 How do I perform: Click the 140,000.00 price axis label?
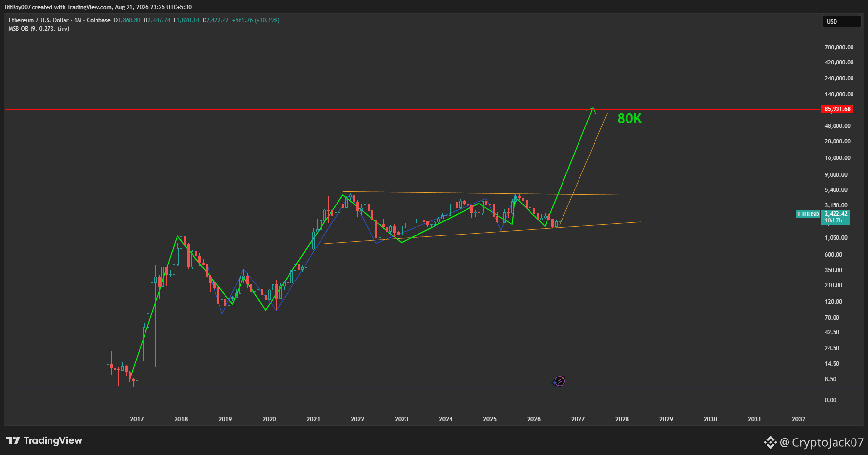(x=839, y=94)
